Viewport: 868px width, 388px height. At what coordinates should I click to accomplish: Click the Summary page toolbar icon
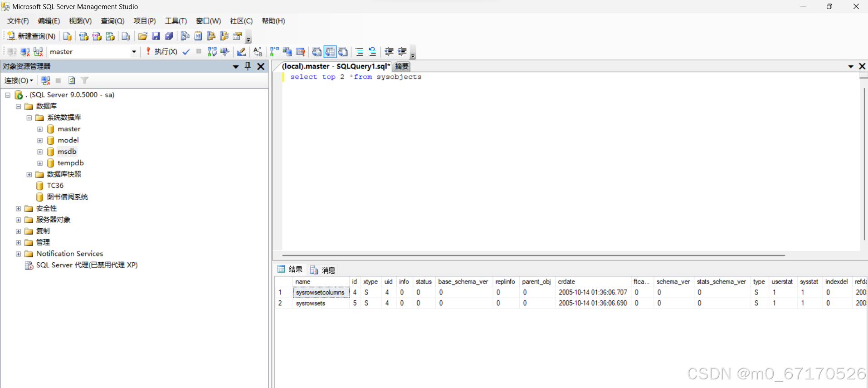[198, 36]
